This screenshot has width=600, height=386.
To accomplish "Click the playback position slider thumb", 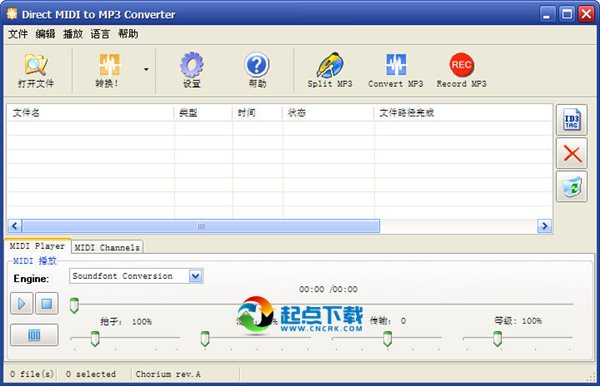I will 74,305.
